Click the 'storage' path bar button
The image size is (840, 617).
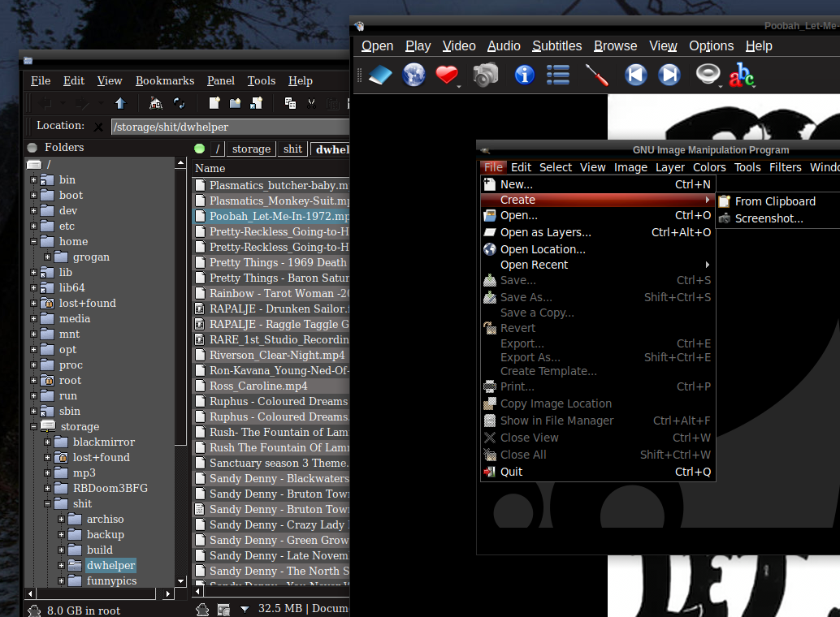251,149
